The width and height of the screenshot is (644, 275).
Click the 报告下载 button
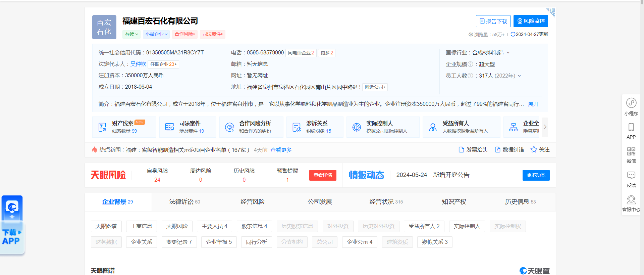[493, 21]
